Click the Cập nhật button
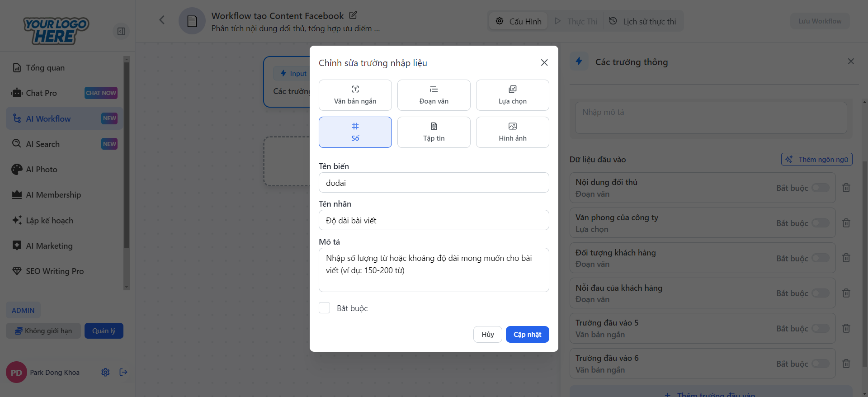Screen dimensions: 868x397 pos(527,335)
